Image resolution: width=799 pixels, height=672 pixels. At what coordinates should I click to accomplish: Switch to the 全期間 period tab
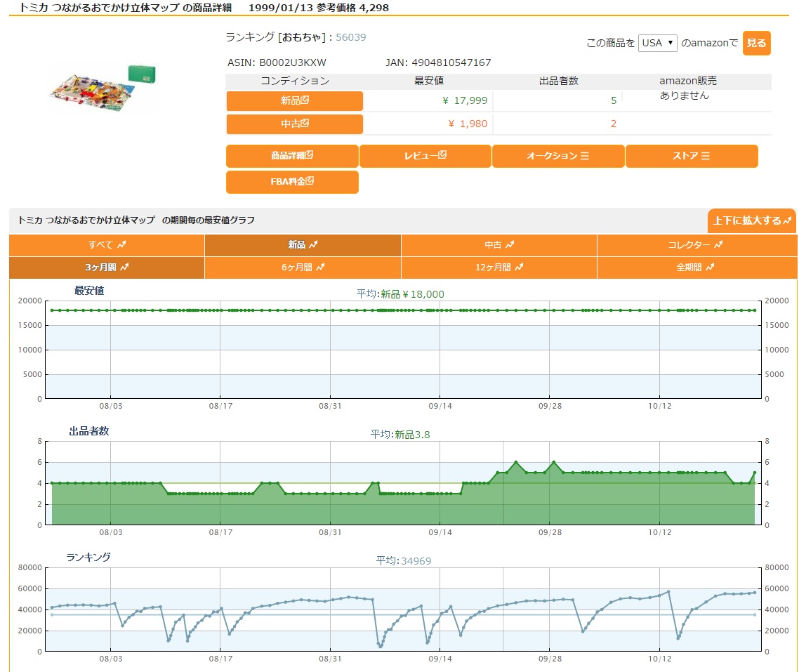click(x=696, y=268)
